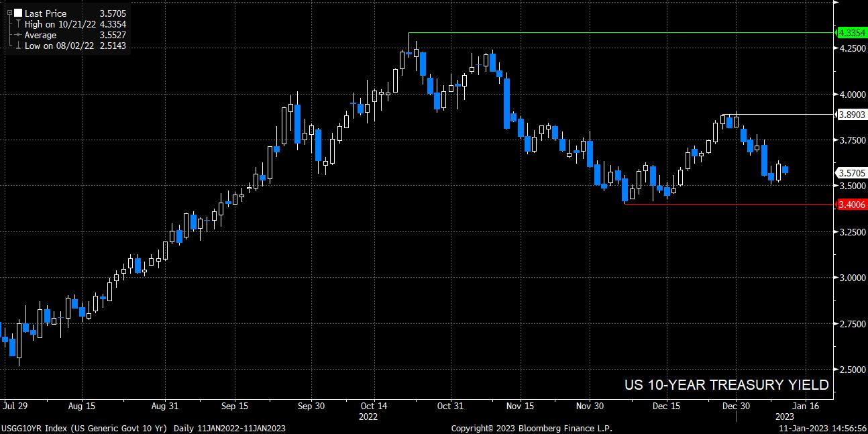
Task: Click 'Low on 08/02/22' legend entry
Action: [x=58, y=46]
